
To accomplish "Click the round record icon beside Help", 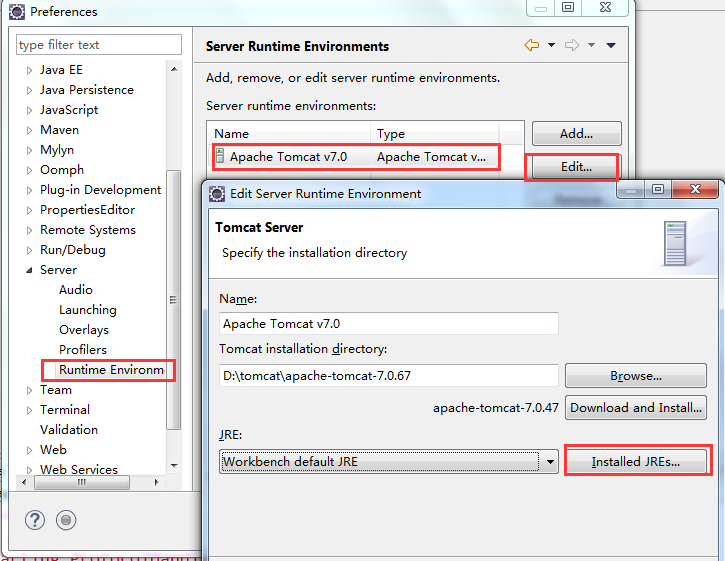I will tap(66, 520).
